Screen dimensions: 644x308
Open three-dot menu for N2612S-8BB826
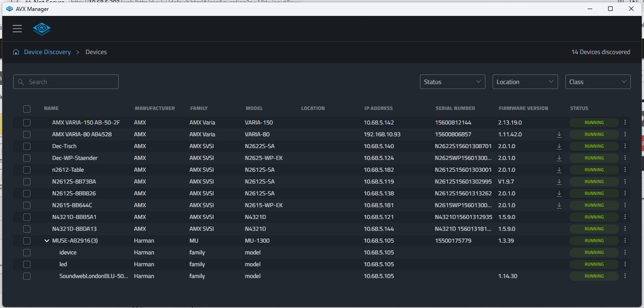[625, 194]
